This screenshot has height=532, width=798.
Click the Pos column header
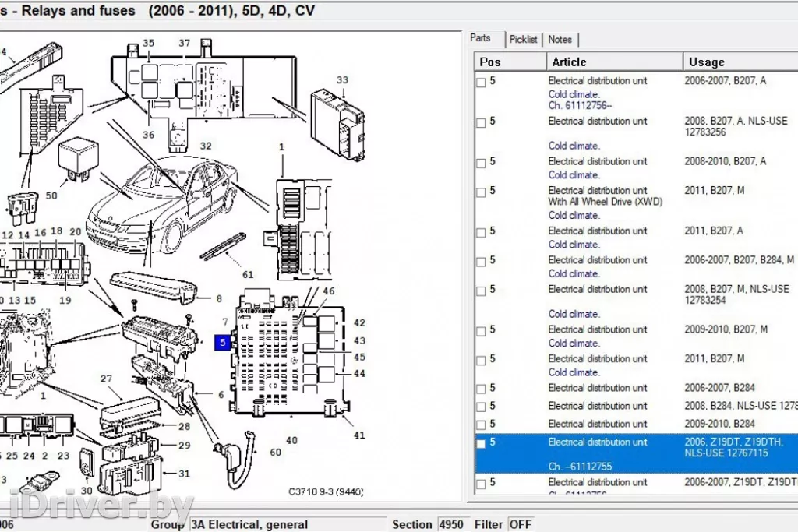pyautogui.click(x=510, y=62)
